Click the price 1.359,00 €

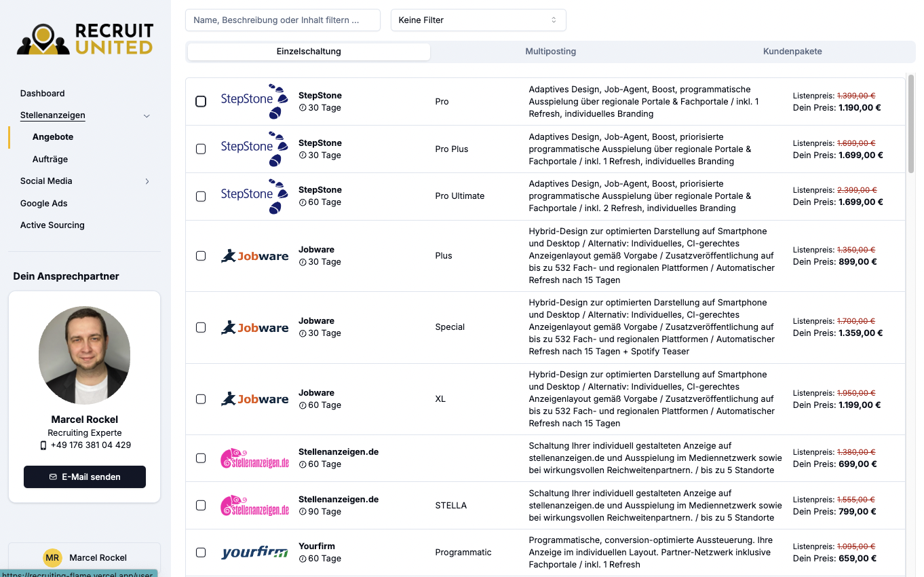pos(861,333)
